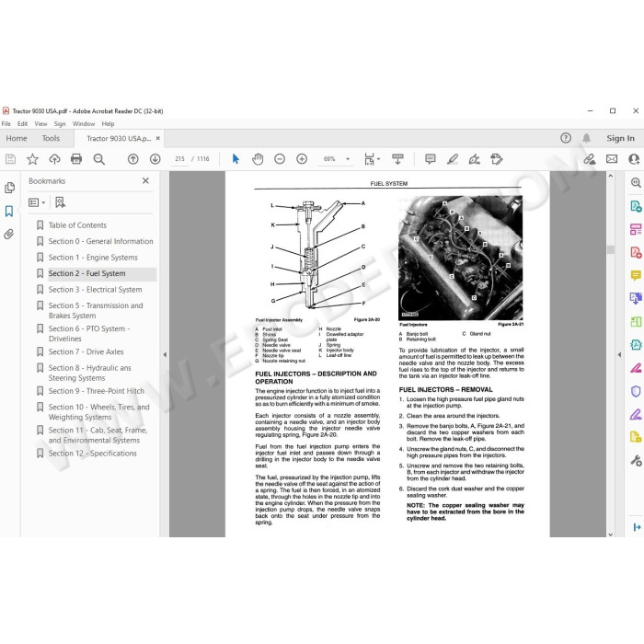
Task: Open the Help question mark icon
Action: coord(566,138)
